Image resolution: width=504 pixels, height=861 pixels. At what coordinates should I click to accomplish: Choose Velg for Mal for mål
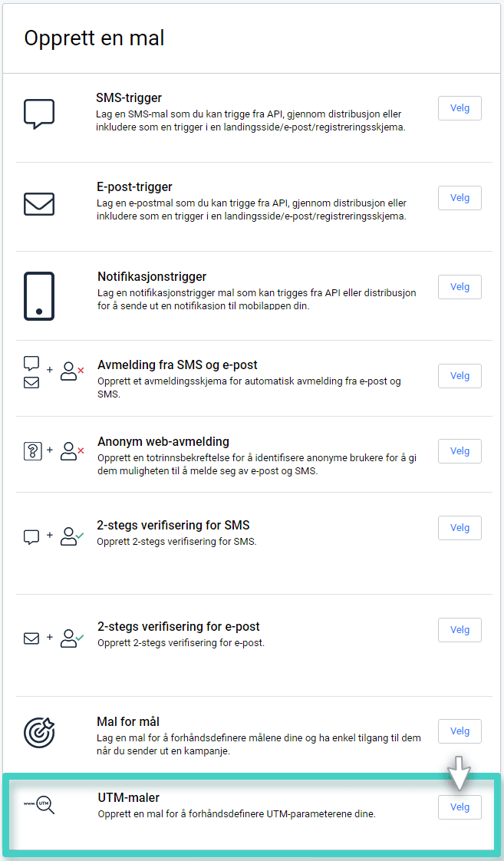point(460,731)
